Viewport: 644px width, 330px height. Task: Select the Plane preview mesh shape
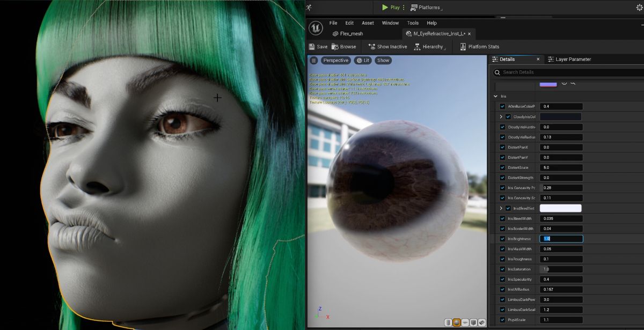coord(464,322)
